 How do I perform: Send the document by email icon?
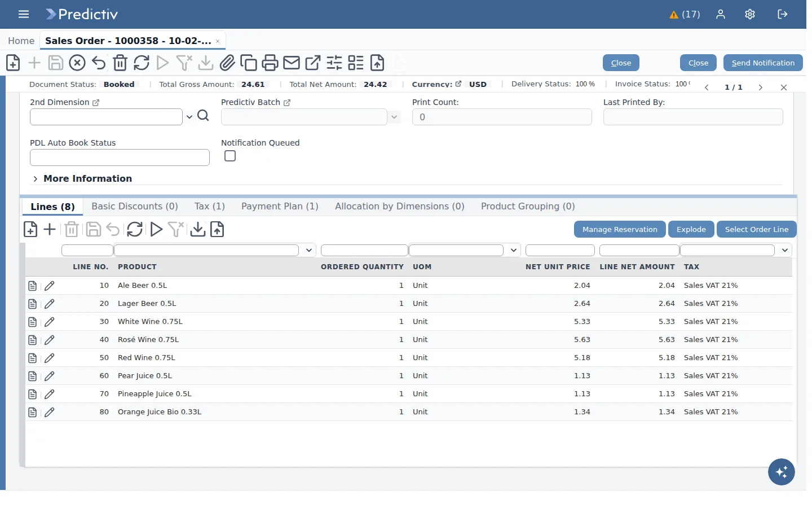click(x=292, y=63)
